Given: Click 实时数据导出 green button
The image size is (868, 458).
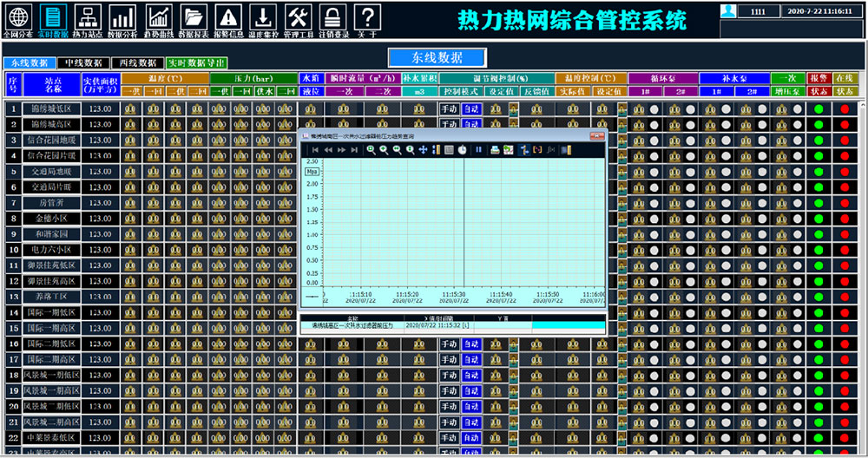Looking at the screenshot, I should (196, 63).
